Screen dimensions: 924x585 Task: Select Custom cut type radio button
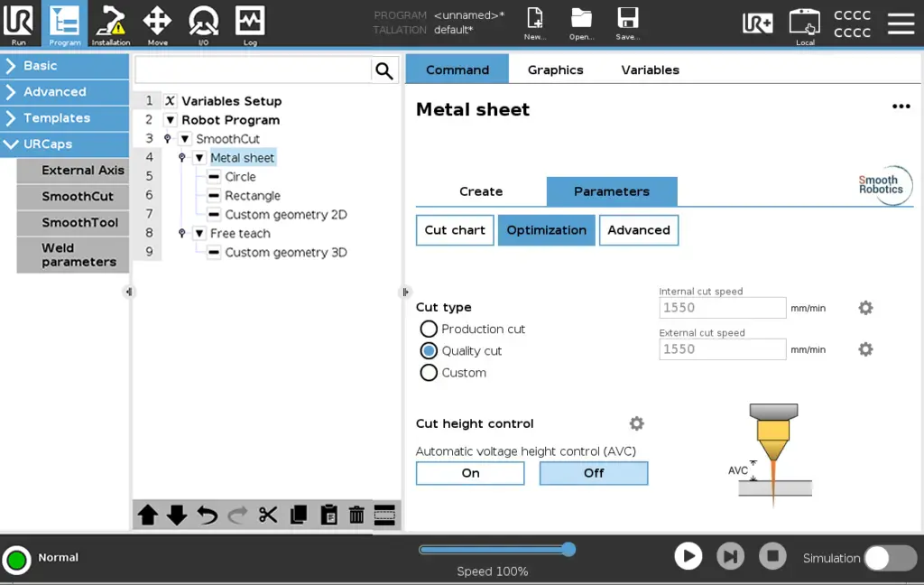tap(429, 373)
